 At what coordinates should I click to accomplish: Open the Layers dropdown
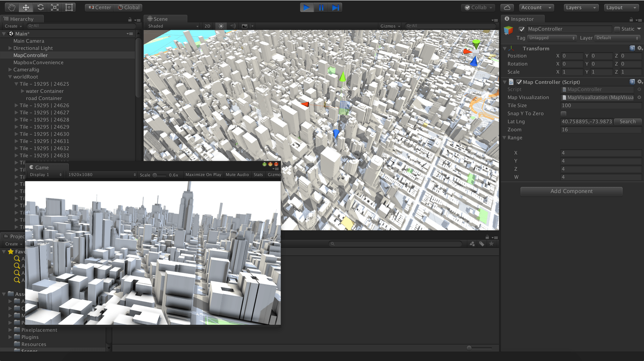pyautogui.click(x=580, y=8)
